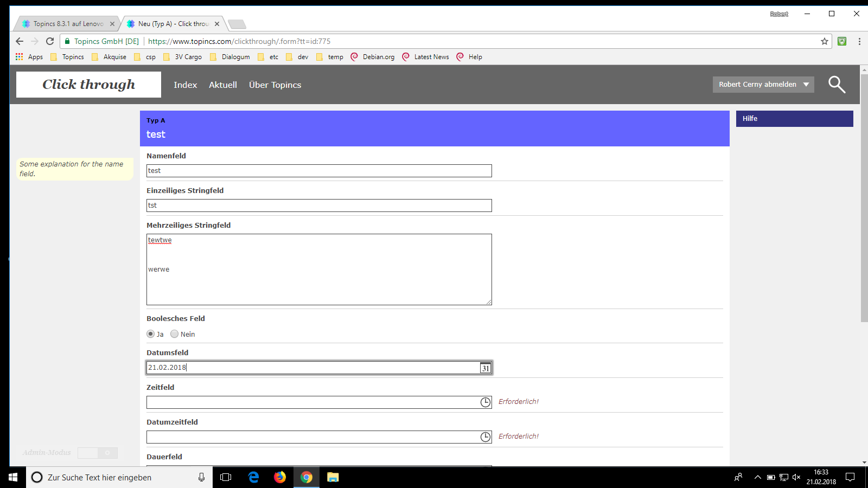Click the Index navigation link
The width and height of the screenshot is (868, 488).
tap(185, 85)
